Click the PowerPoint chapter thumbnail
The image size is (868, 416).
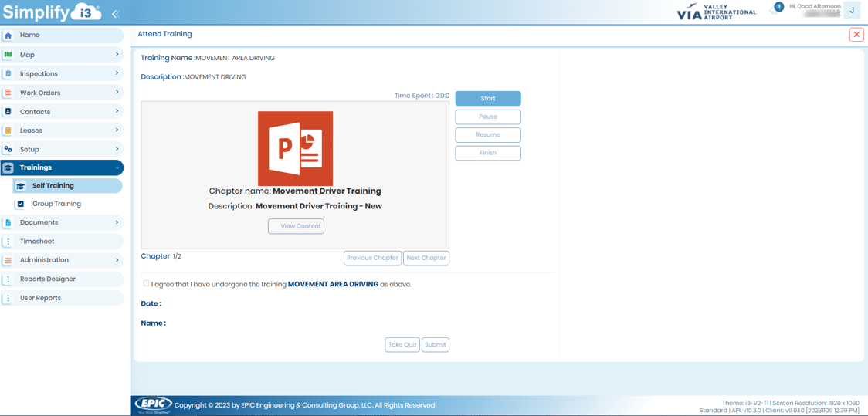295,148
